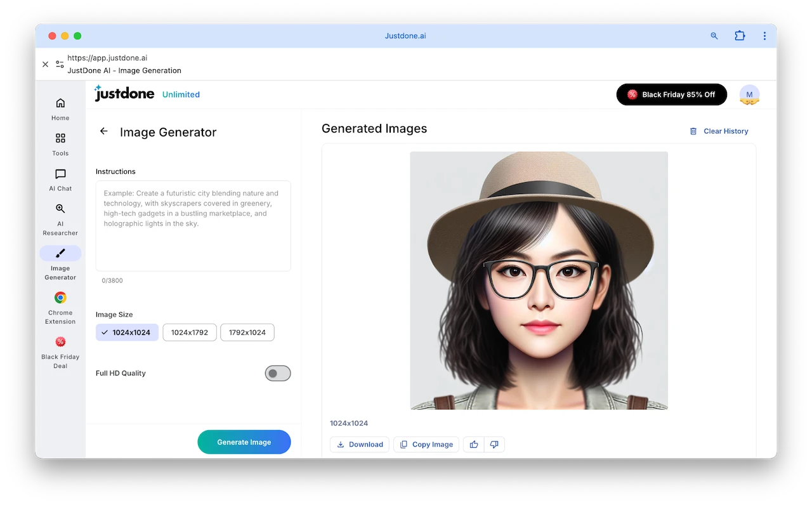
Task: Select the 1024x1792 image size
Action: pyautogui.click(x=190, y=332)
